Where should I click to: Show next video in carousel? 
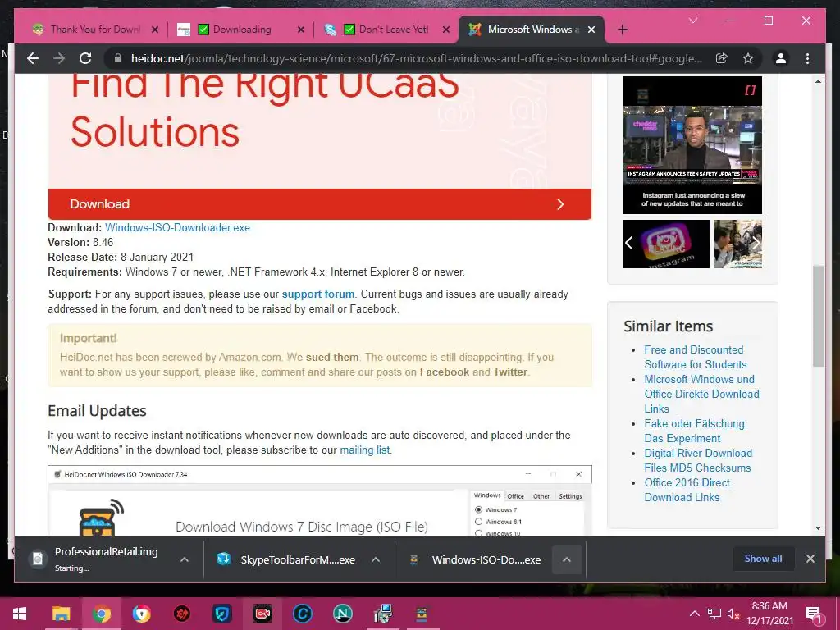pyautogui.click(x=756, y=243)
